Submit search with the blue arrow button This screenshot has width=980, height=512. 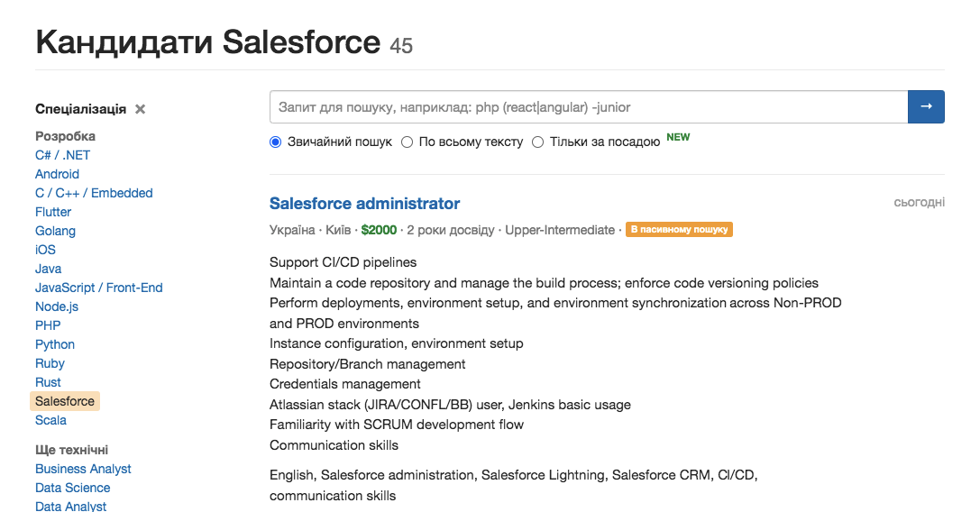click(x=926, y=107)
